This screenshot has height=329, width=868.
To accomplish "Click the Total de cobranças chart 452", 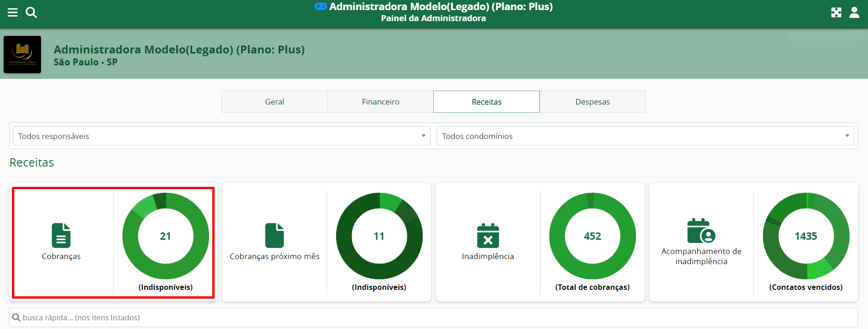I will click(x=592, y=236).
